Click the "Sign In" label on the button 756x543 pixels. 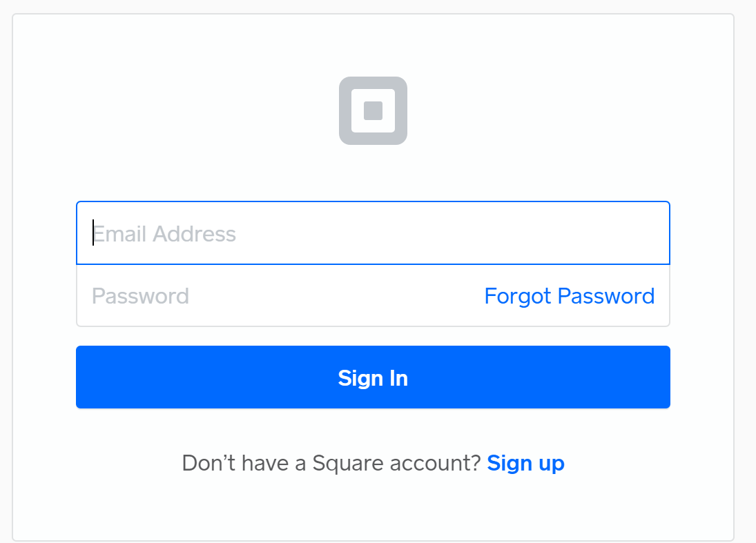point(373,377)
